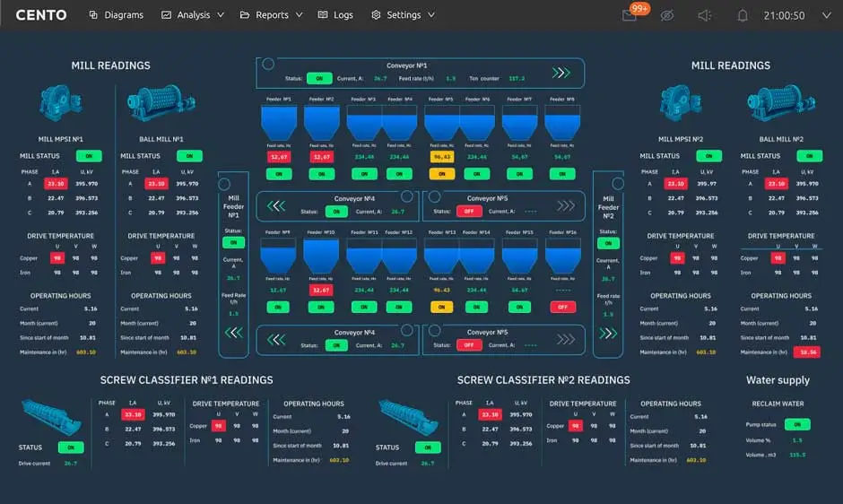Click lower Conveyor №5 forward double-arrow icon
This screenshot has width=843, height=504.
(x=566, y=339)
